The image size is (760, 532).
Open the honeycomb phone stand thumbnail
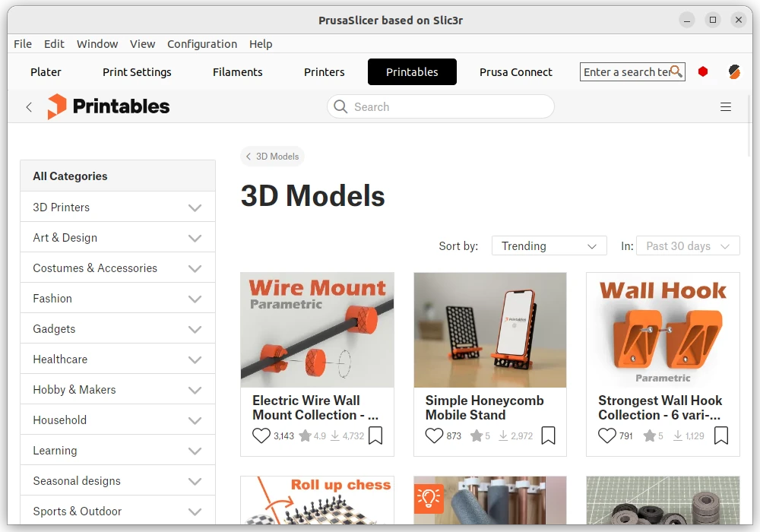(490, 330)
